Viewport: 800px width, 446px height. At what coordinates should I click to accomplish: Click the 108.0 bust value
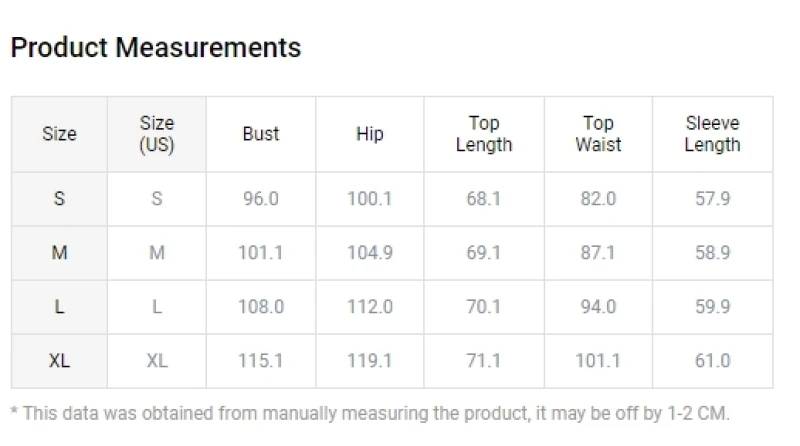(261, 307)
